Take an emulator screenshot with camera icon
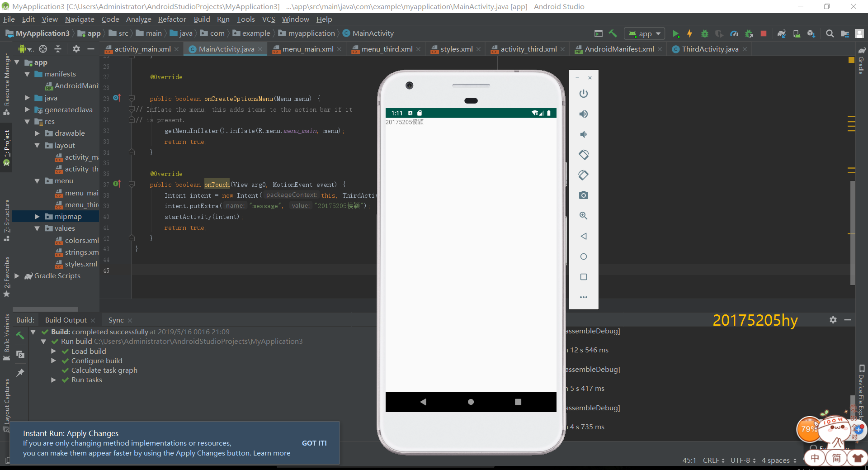Image resolution: width=868 pixels, height=470 pixels. [584, 195]
